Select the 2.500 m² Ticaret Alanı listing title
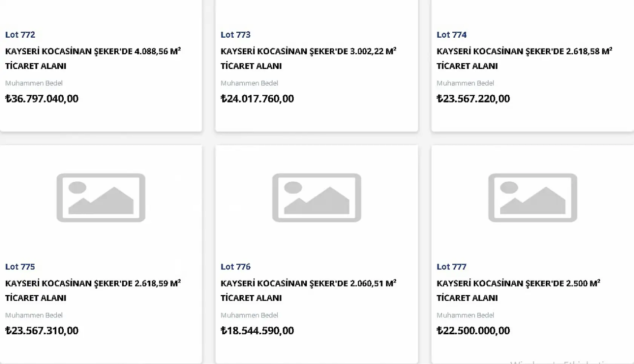The image size is (634, 364). click(x=518, y=290)
